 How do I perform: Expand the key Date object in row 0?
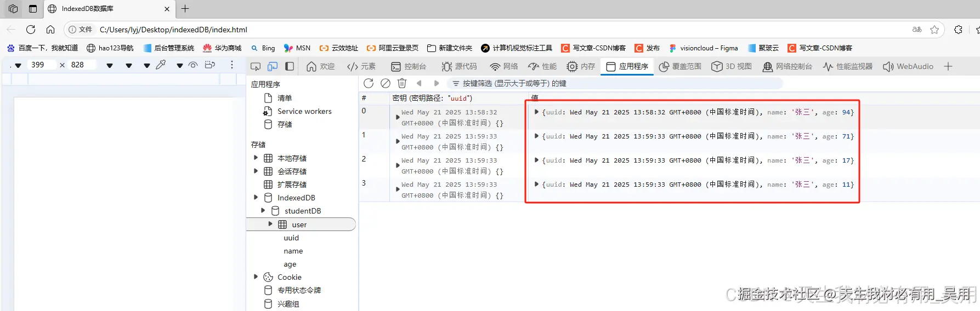398,117
